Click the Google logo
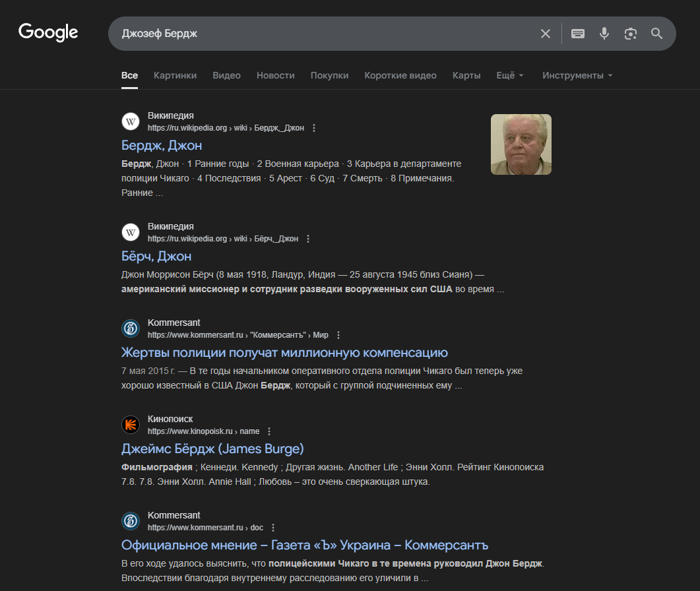Image resolution: width=700 pixels, height=591 pixels. click(48, 32)
